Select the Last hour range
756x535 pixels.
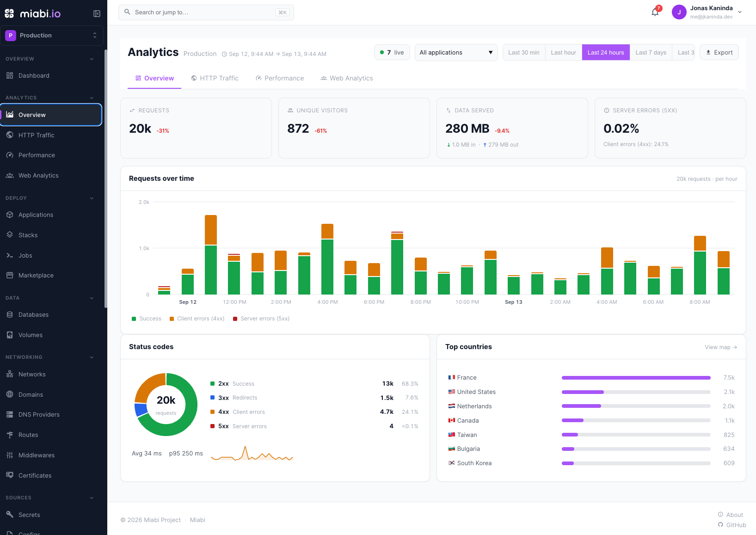[x=564, y=52]
